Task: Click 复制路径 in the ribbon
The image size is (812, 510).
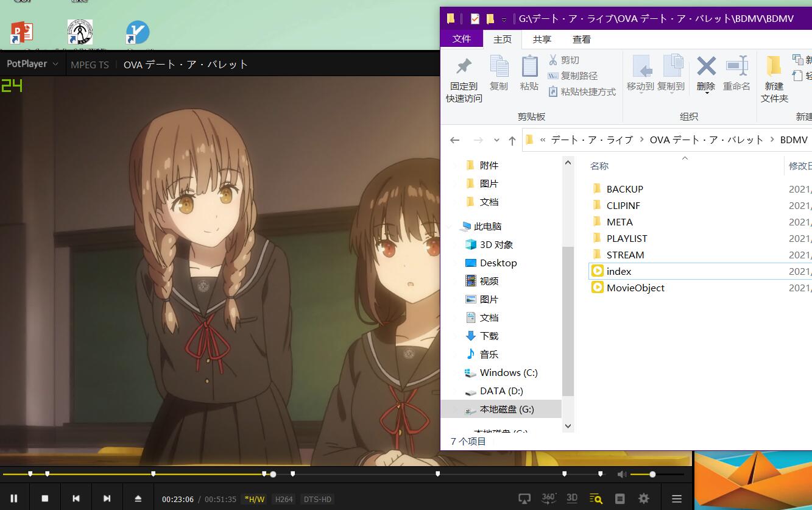Action: [x=573, y=76]
